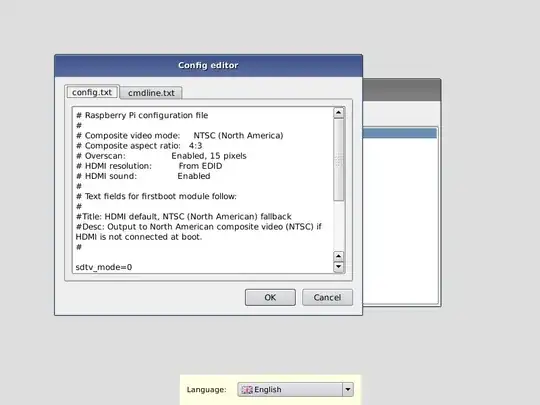Click the Config editor title bar

point(208,65)
